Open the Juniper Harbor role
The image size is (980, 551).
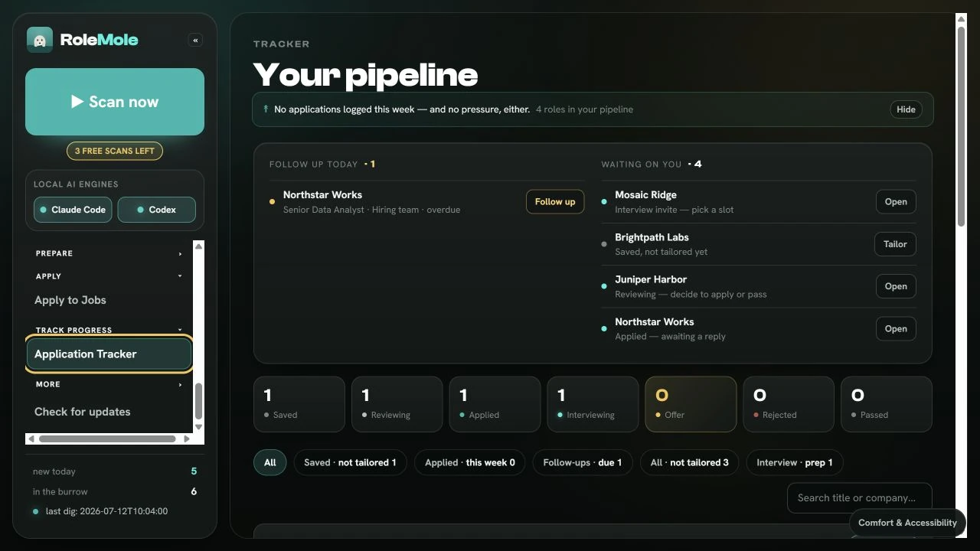tap(896, 286)
